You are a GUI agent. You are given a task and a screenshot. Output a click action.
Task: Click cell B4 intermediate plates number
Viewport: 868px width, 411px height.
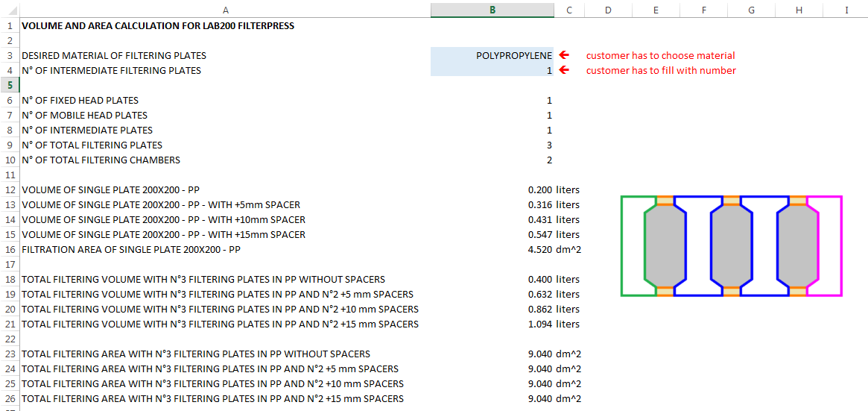pos(492,70)
